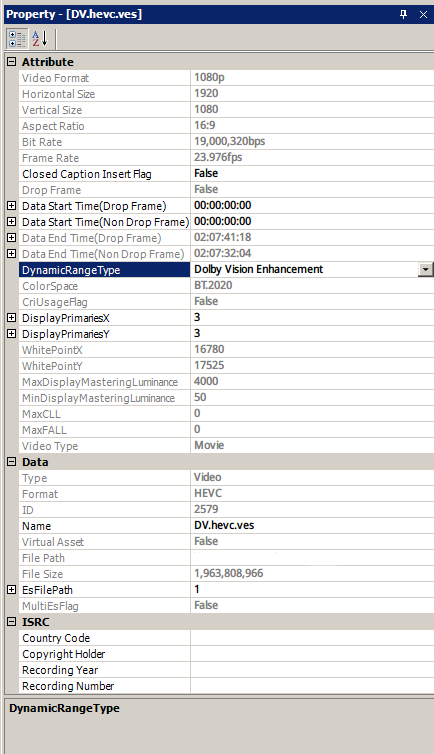This screenshot has width=434, height=754.
Task: Toggle the panel auto-hide pin icon
Action: (404, 14)
